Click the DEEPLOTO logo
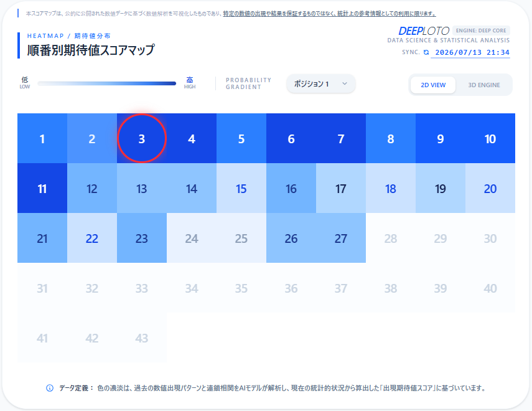The height and width of the screenshot is (411, 532). [424, 31]
